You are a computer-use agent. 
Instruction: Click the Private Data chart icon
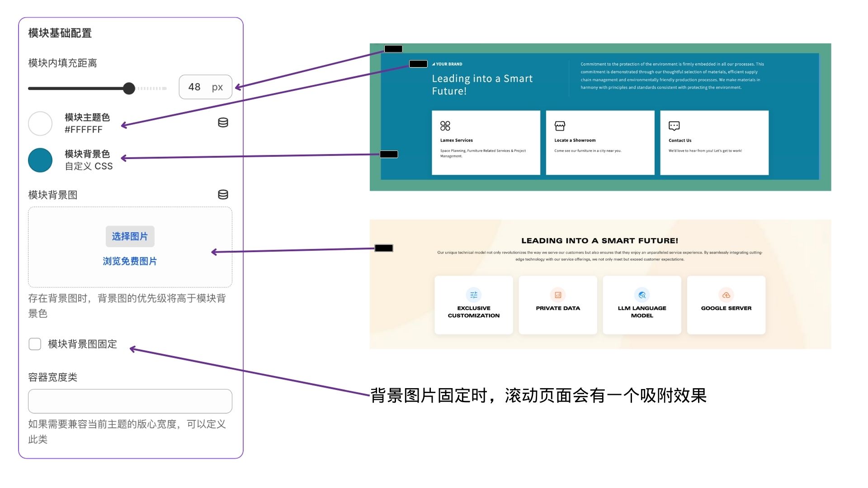[558, 295]
